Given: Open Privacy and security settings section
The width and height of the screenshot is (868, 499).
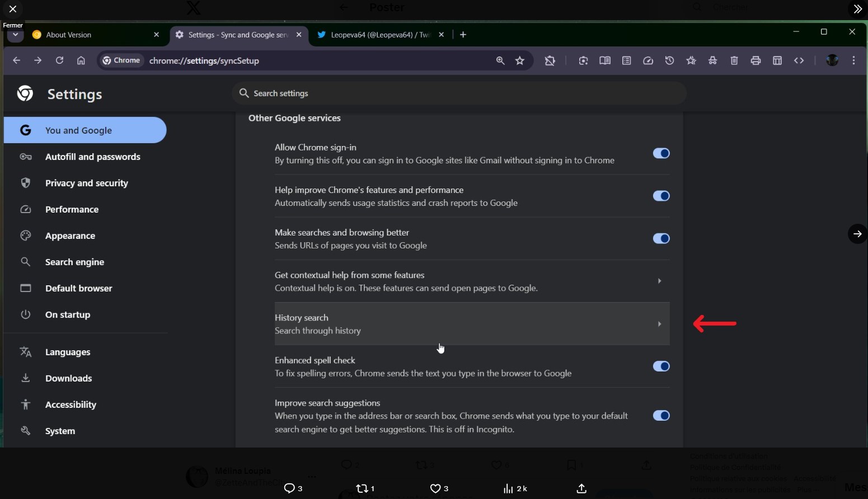Looking at the screenshot, I should click(x=86, y=183).
